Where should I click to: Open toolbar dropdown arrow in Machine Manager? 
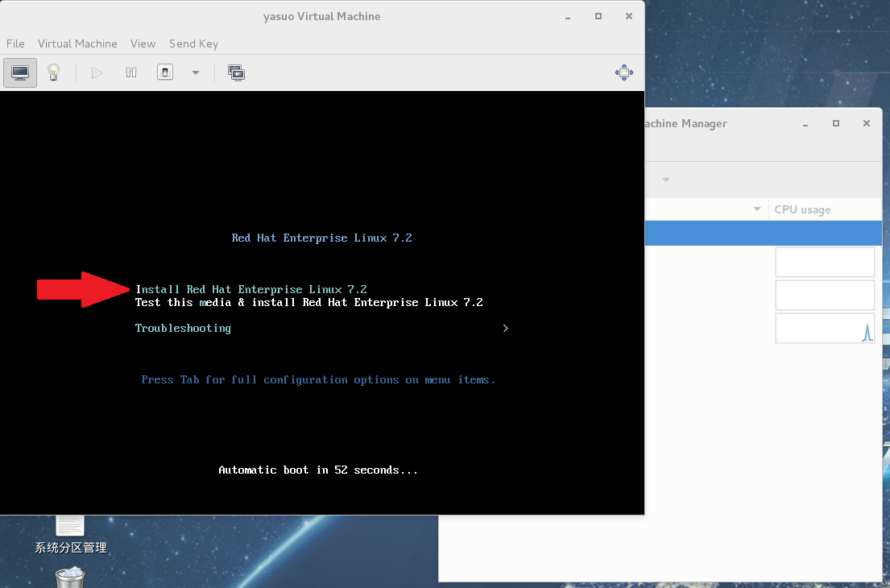(666, 180)
